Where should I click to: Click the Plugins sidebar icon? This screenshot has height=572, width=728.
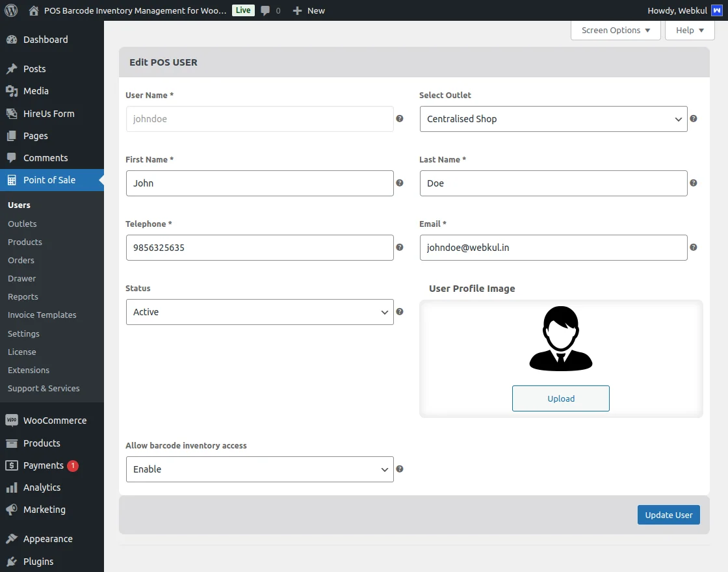[12, 562]
